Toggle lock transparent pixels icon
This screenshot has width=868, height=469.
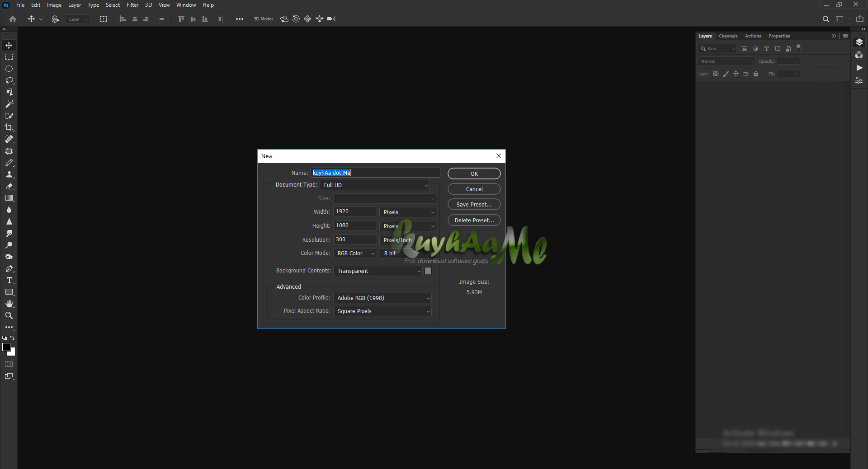716,74
